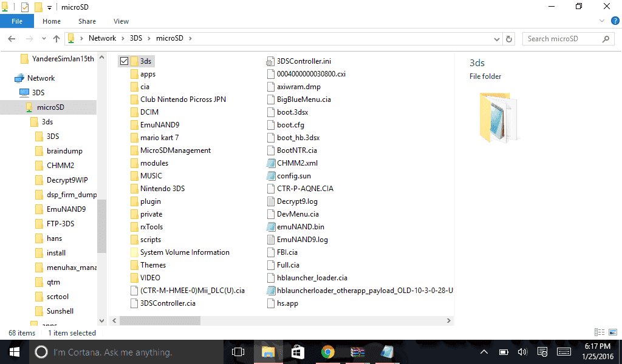Expand the chevron after 3DS in address bar
This screenshot has height=364, width=622.
pos(149,38)
